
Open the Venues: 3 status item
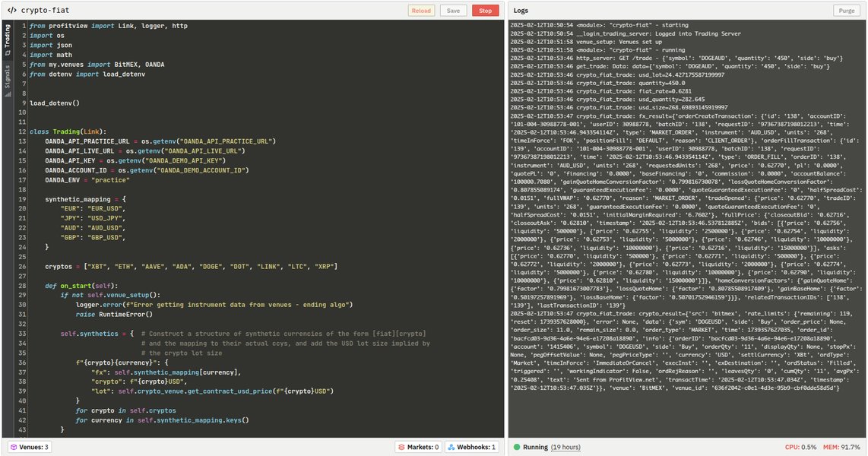(x=30, y=447)
